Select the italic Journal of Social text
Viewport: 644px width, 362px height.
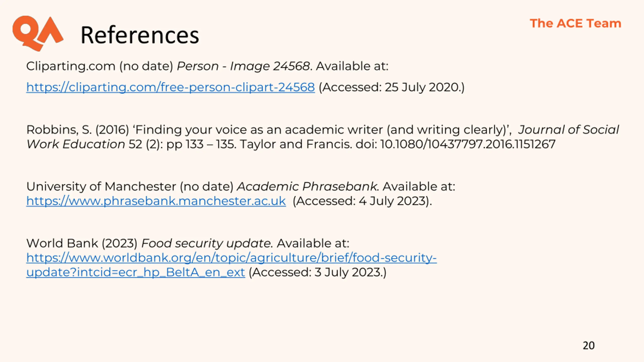click(569, 130)
